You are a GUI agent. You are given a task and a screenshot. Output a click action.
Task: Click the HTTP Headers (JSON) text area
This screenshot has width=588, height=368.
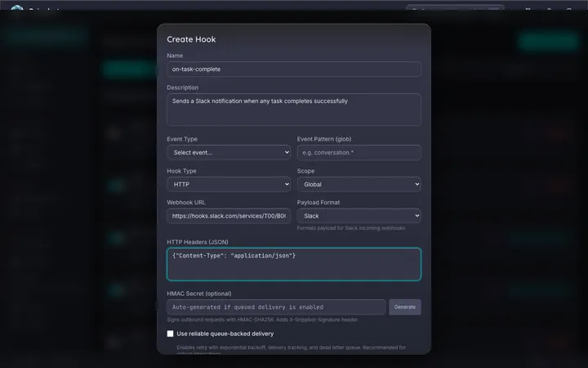point(294,264)
